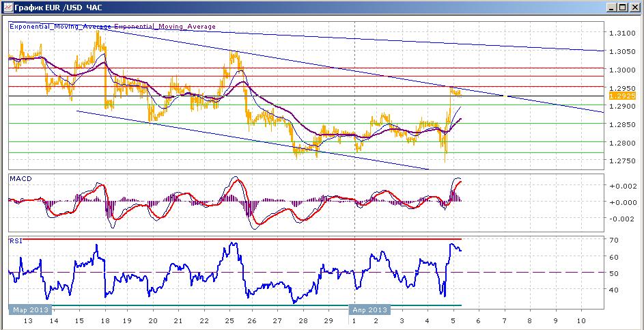
Task: Select the MACD +0.002 scale label
Action: pyautogui.click(x=623, y=185)
